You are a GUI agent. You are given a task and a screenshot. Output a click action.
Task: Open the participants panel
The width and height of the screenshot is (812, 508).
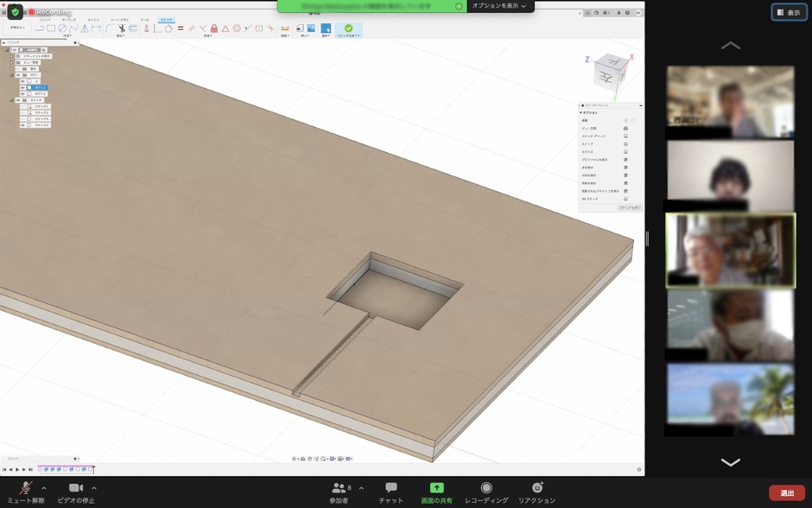[x=339, y=489]
